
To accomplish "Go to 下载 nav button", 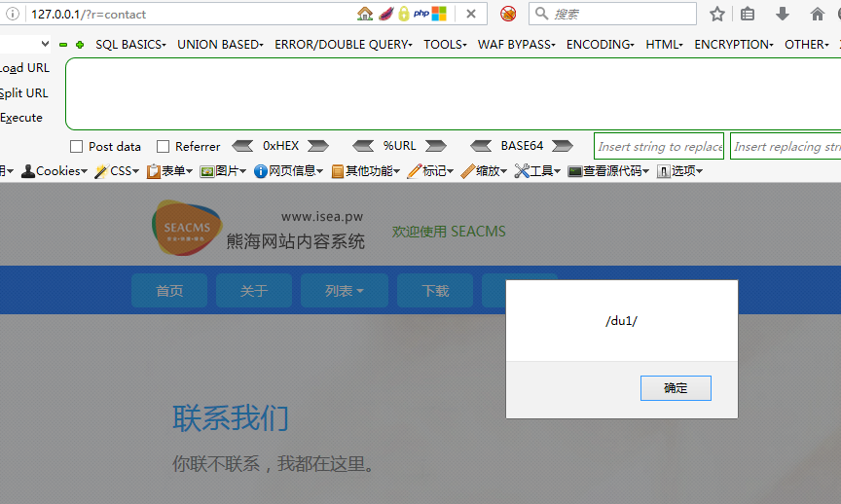I will 435,291.
